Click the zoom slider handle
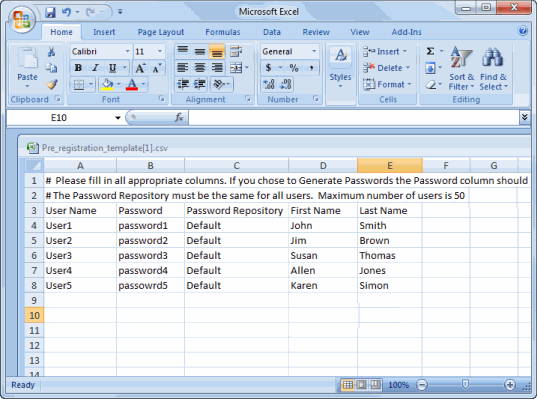The width and height of the screenshot is (537, 399). (465, 384)
